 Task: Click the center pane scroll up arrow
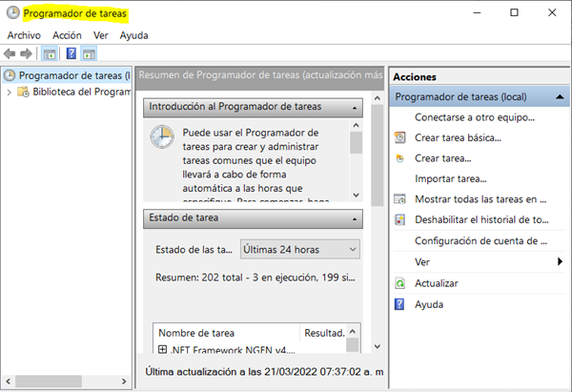[x=378, y=98]
